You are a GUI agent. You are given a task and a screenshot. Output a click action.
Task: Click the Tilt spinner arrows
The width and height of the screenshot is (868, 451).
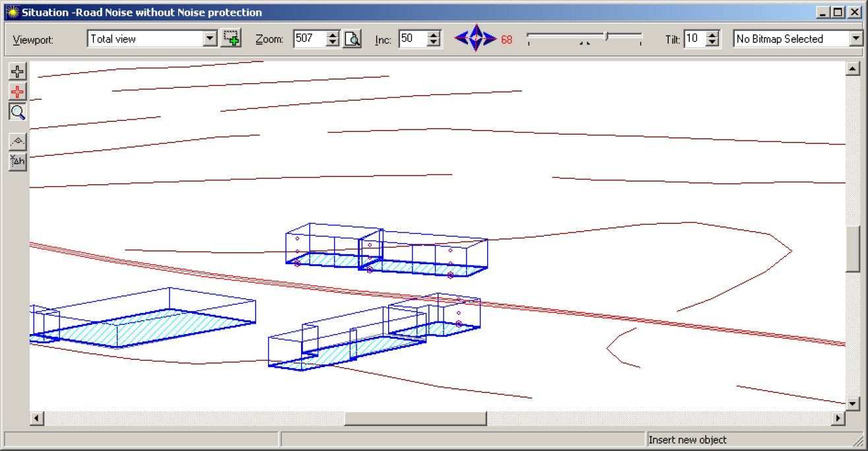click(x=712, y=39)
